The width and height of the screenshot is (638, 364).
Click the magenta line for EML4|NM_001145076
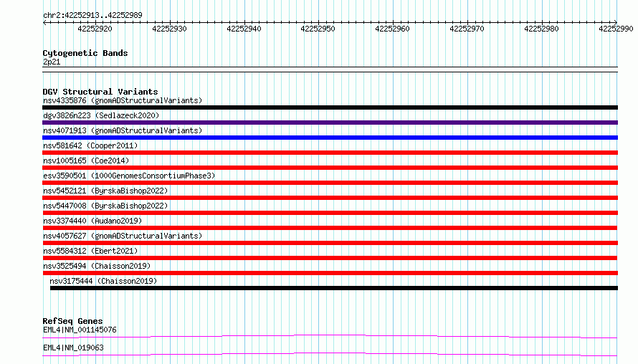tap(330, 336)
